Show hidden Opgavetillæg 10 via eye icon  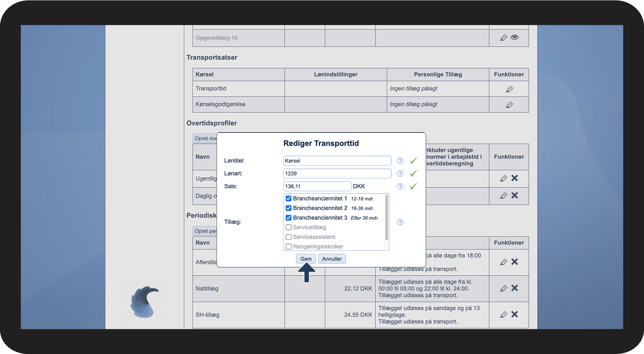click(x=514, y=37)
